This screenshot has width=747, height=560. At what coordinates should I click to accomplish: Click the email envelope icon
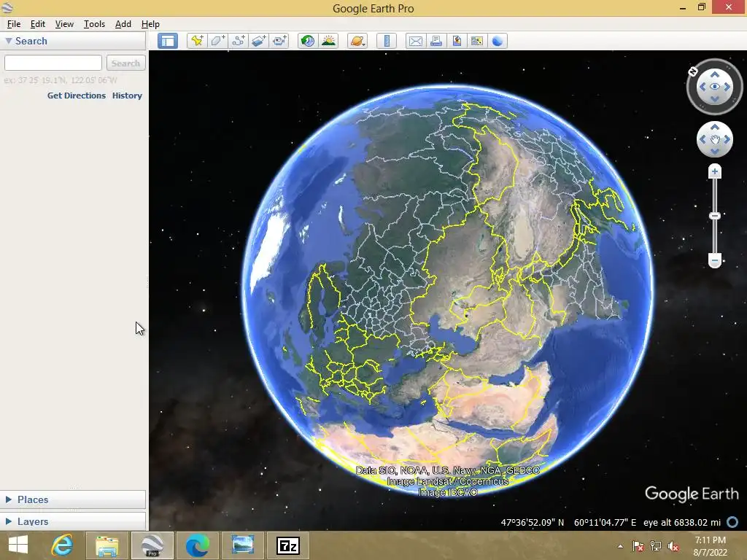[x=415, y=41]
